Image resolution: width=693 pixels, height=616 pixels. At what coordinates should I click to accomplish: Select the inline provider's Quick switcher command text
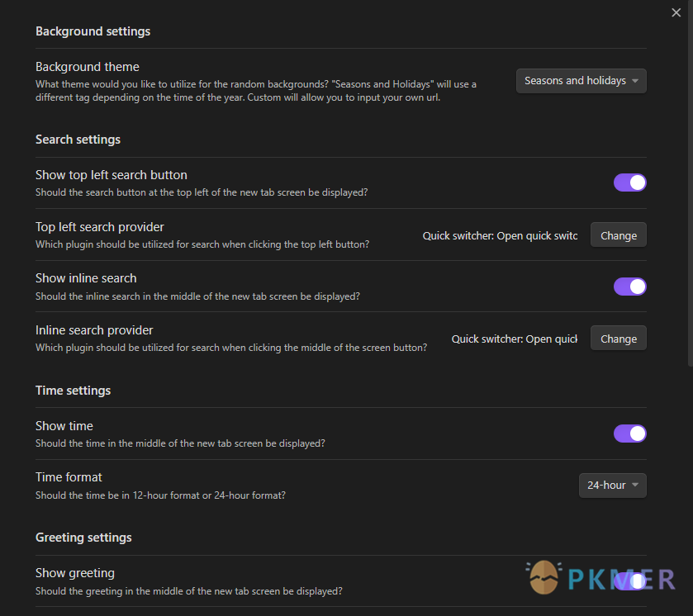(515, 339)
